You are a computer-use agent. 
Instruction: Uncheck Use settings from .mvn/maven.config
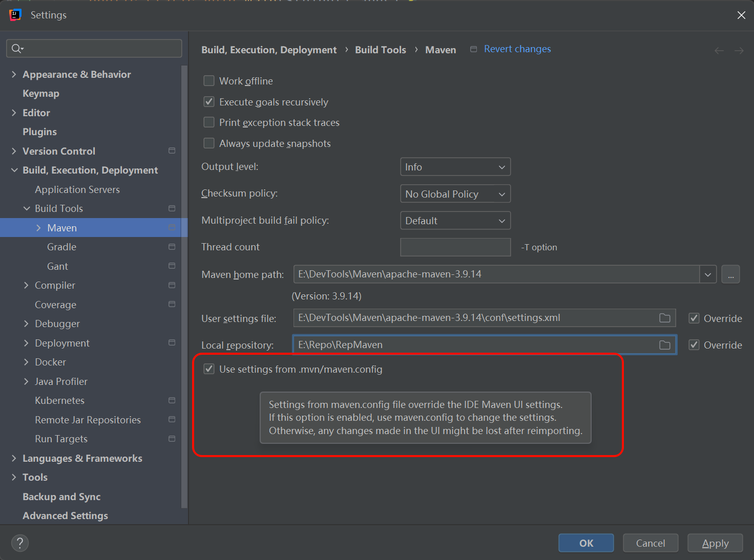point(209,369)
